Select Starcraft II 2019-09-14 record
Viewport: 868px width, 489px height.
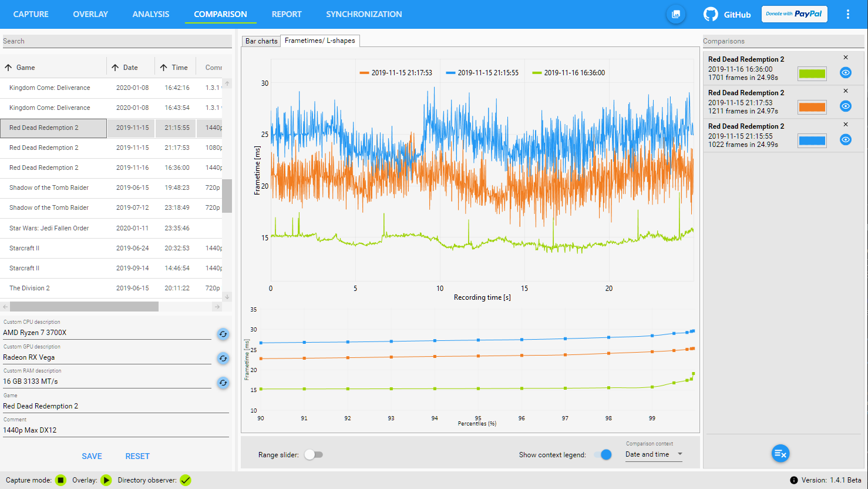pyautogui.click(x=111, y=268)
